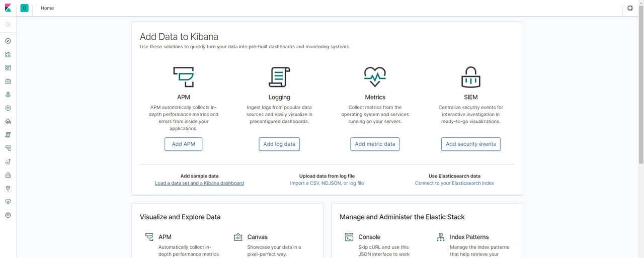This screenshot has height=258, width=644.
Task: Open Dev Tools from the sidebar
Action: (8, 189)
